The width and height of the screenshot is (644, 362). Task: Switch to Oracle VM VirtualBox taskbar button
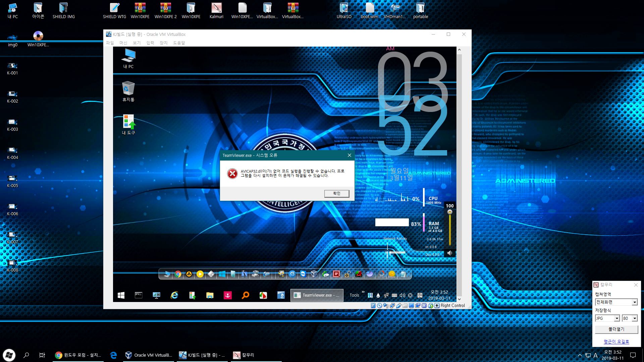coord(149,355)
